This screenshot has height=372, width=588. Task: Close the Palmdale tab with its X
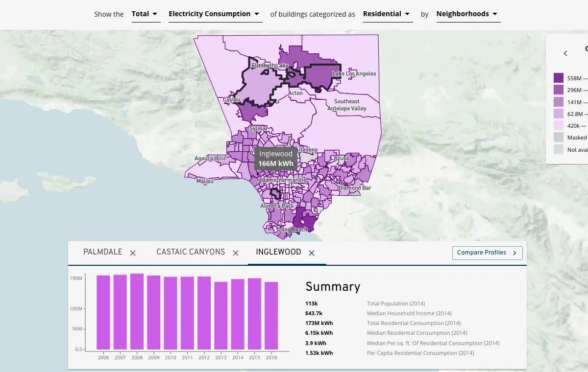coord(133,253)
